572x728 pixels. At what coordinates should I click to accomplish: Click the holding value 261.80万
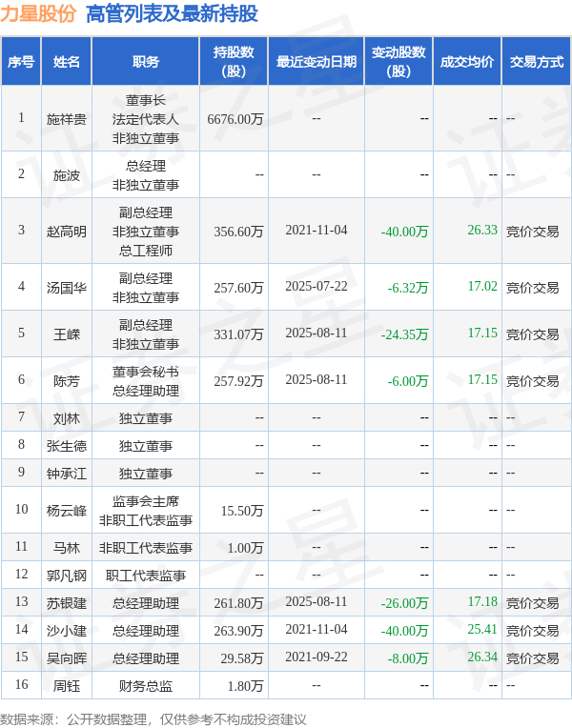(238, 603)
